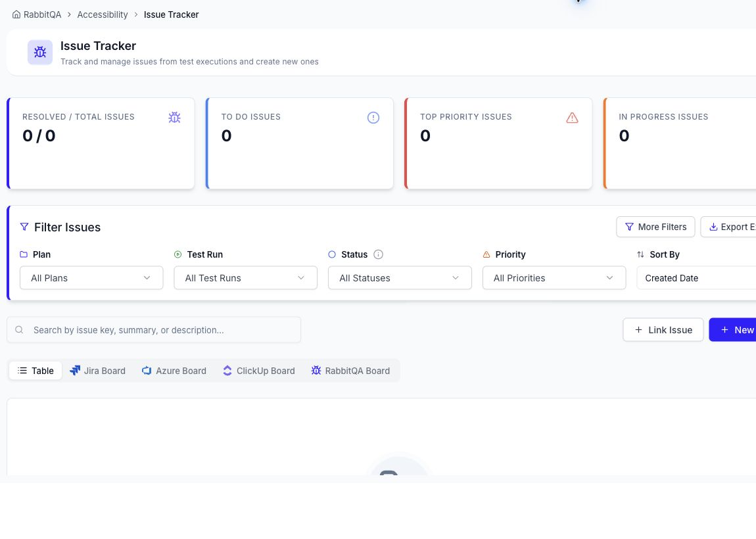Focus the issue search input field
The height and width of the screenshot is (539, 756).
click(x=154, y=330)
